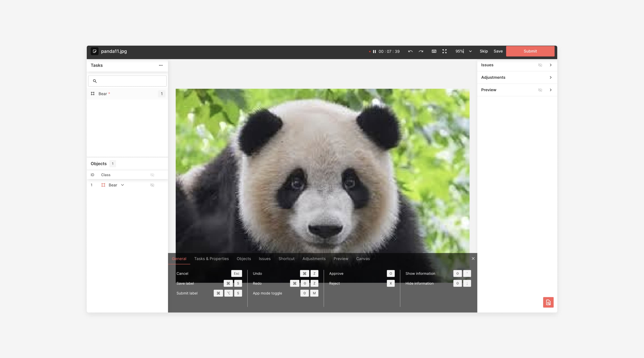Redo the action in top bar
Viewport: 644px width, 358px height.
pos(421,51)
